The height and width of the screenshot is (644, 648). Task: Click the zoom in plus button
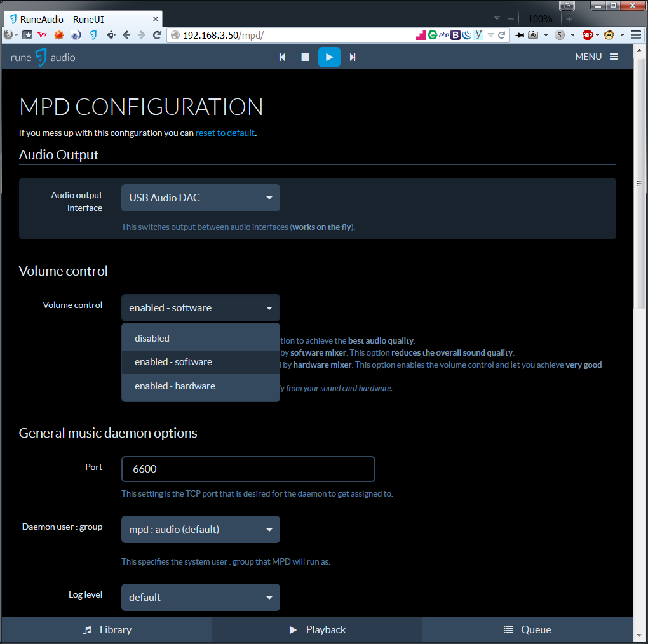pyautogui.click(x=569, y=19)
